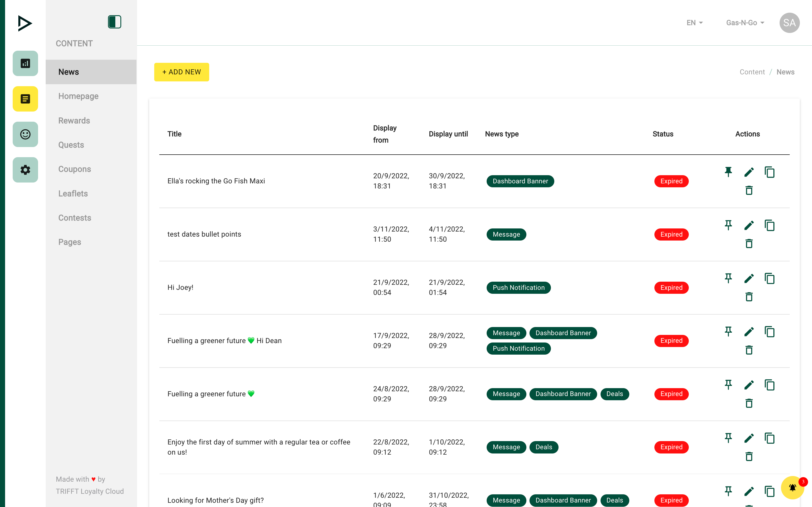
Task: Open the notification bell with badge
Action: tap(792, 488)
